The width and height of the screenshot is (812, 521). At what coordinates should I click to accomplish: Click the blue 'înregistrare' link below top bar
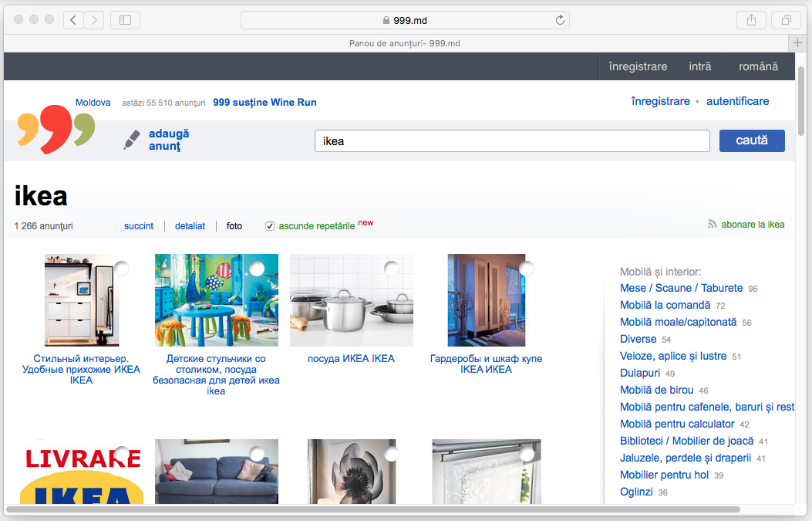660,101
